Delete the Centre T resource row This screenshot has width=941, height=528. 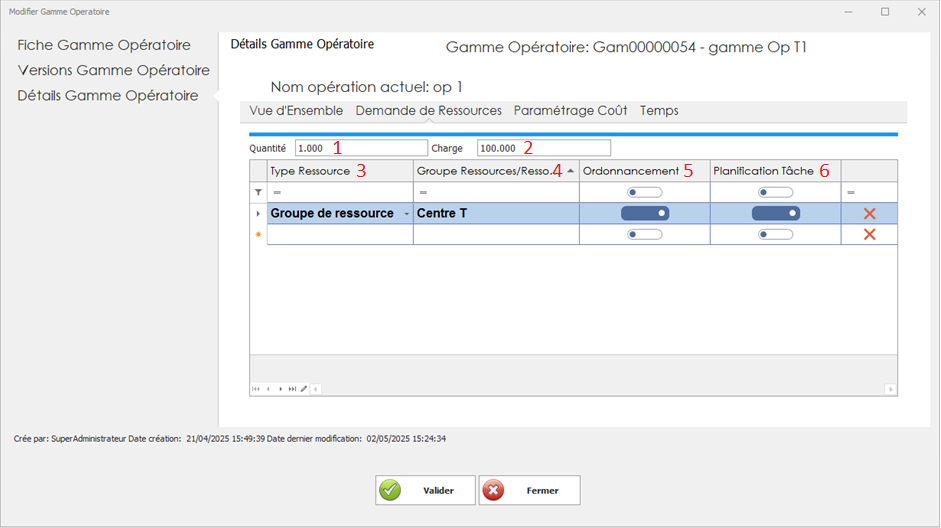click(x=869, y=214)
